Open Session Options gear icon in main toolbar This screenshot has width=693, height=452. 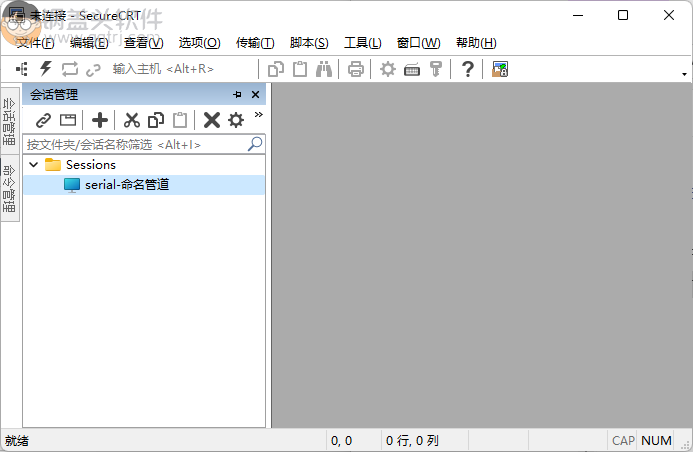click(x=388, y=69)
